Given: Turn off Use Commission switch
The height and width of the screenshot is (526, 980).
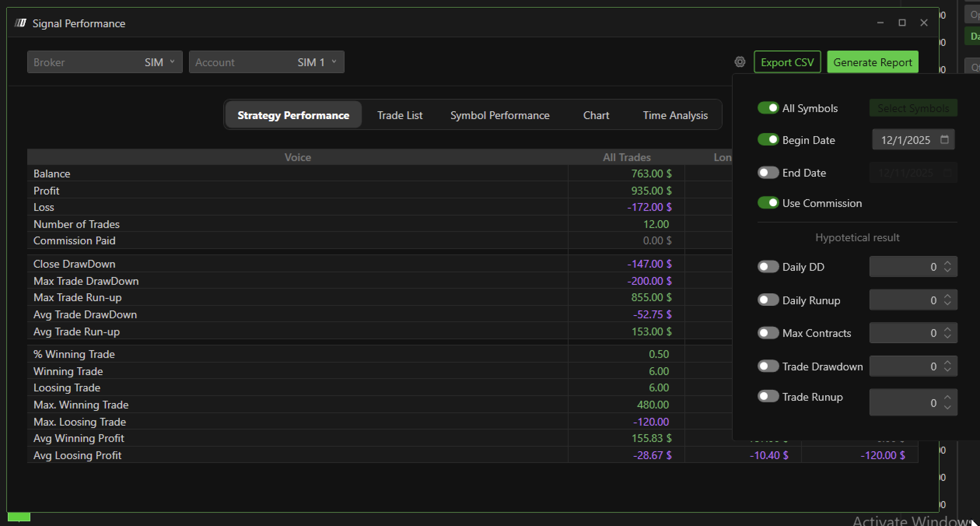Looking at the screenshot, I should (768, 203).
